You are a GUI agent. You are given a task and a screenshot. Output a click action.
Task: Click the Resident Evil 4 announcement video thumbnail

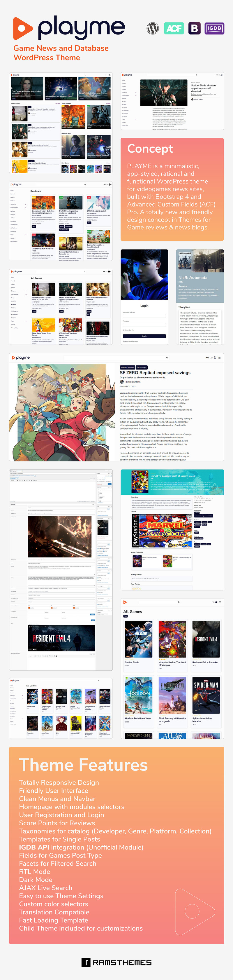pos(61,638)
